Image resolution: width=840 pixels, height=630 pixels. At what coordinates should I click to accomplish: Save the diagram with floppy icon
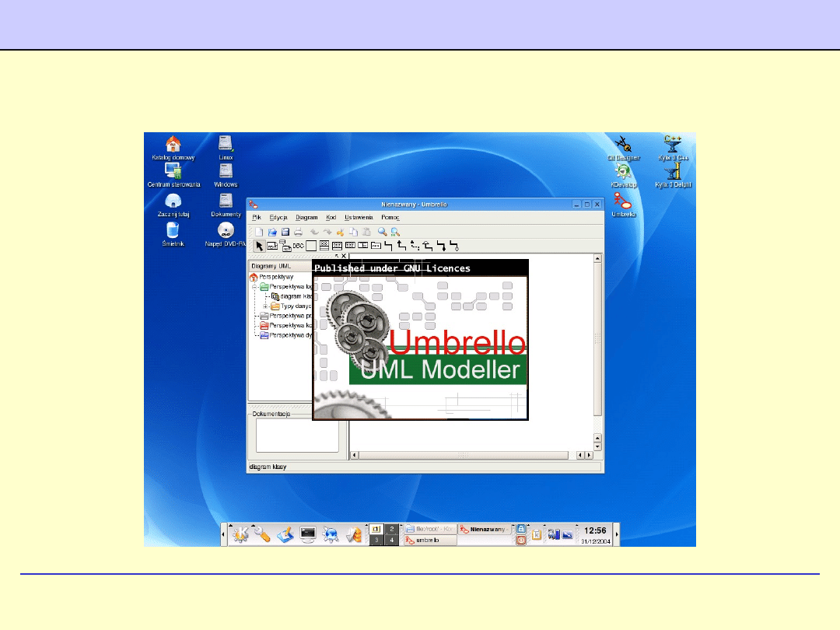click(x=285, y=232)
